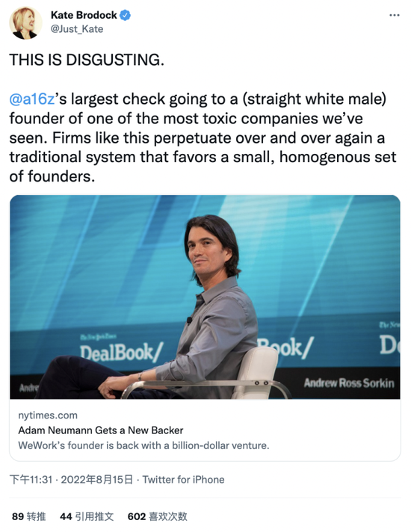Image resolution: width=411 pixels, height=532 pixels.
Task: Click the blue verified badge icon
Action: pos(126,15)
